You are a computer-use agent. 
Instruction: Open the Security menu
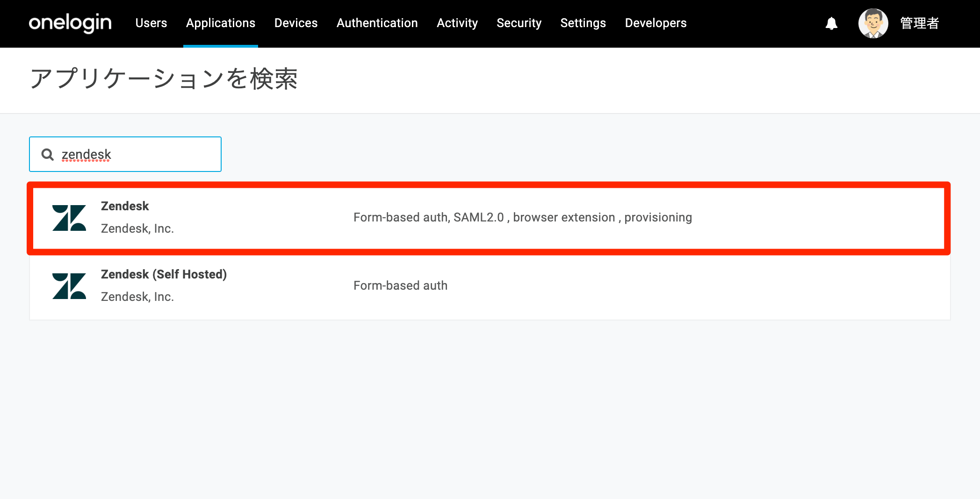point(519,23)
